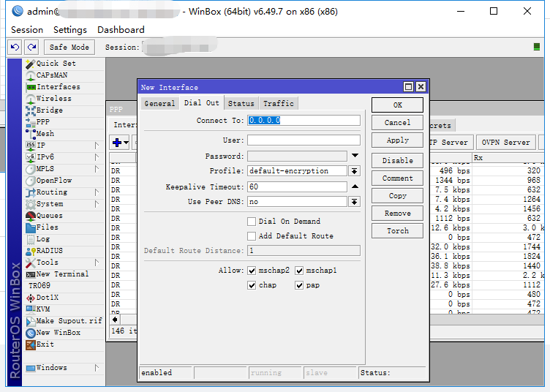Image resolution: width=550 pixels, height=392 pixels.
Task: Check the Add Default Route option
Action: pos(252,236)
